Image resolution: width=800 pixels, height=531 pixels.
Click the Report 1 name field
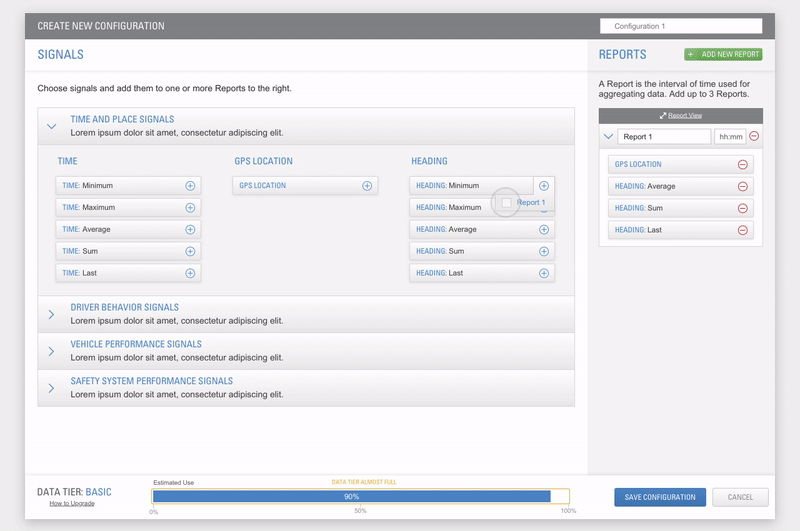(x=664, y=137)
